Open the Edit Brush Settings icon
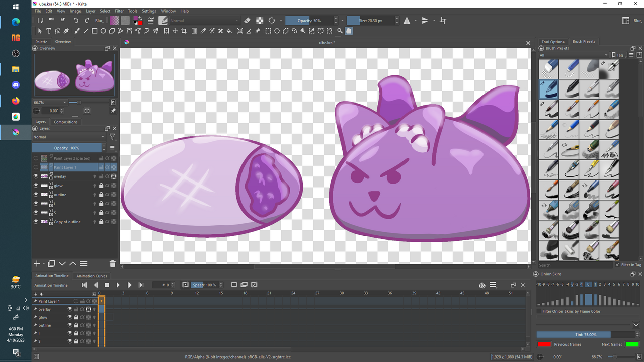 (151, 21)
